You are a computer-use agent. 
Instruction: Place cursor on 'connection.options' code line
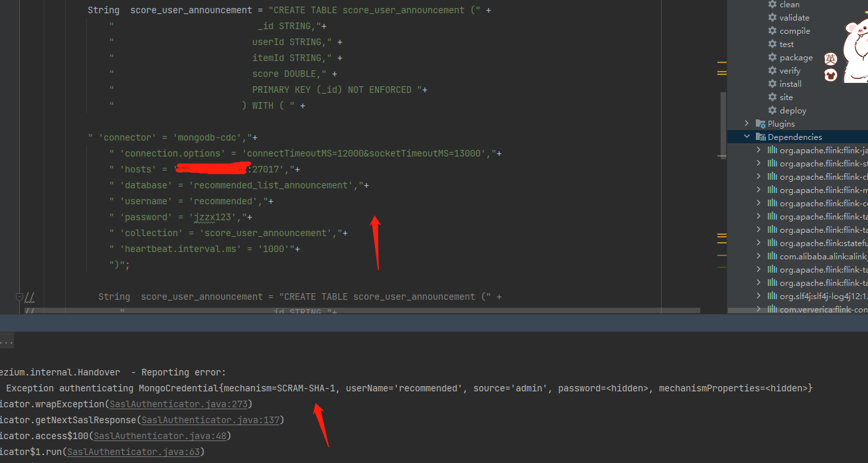(305, 153)
